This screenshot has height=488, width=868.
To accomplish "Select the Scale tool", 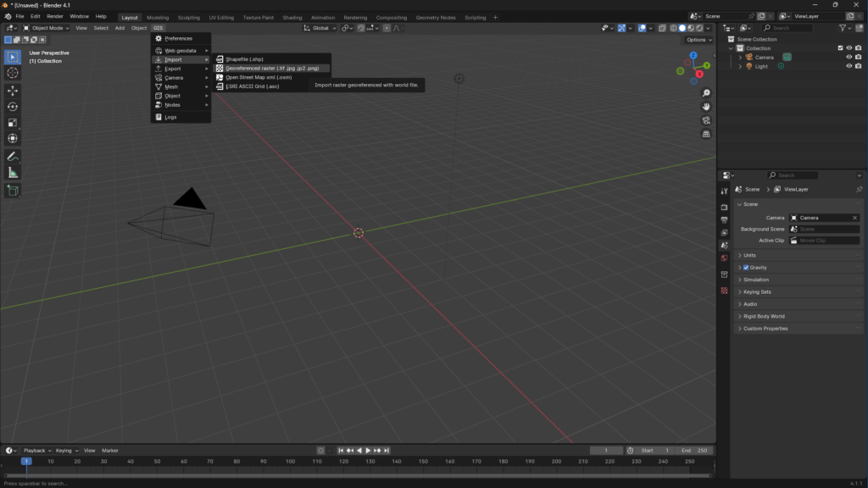I will [13, 123].
